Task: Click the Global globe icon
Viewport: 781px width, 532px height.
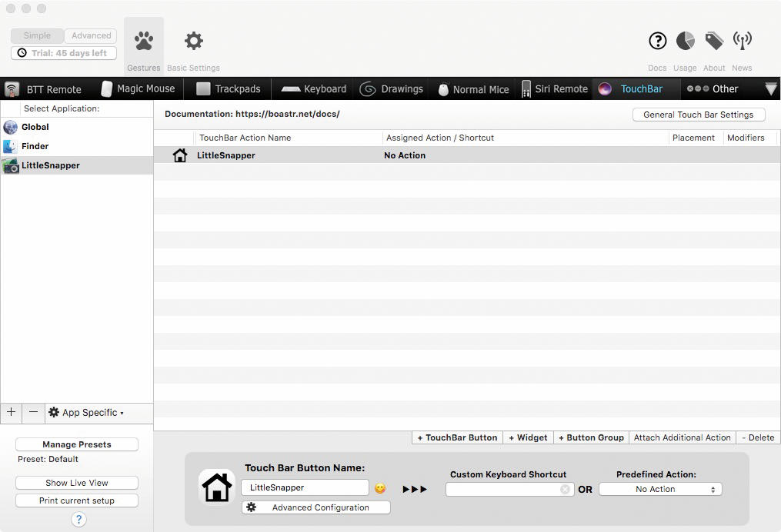Action: [10, 128]
